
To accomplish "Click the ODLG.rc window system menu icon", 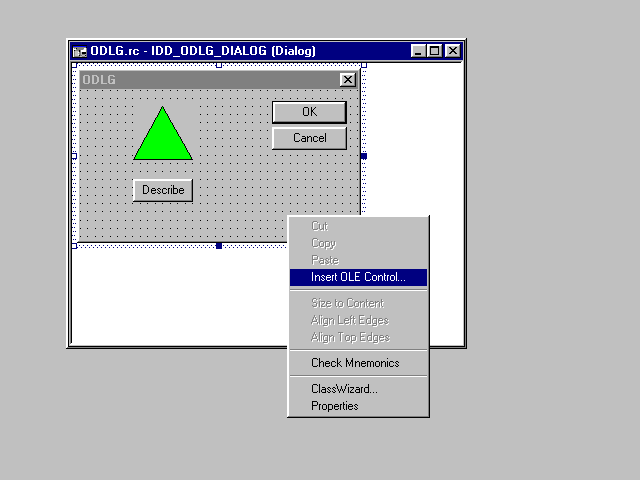I will click(79, 50).
